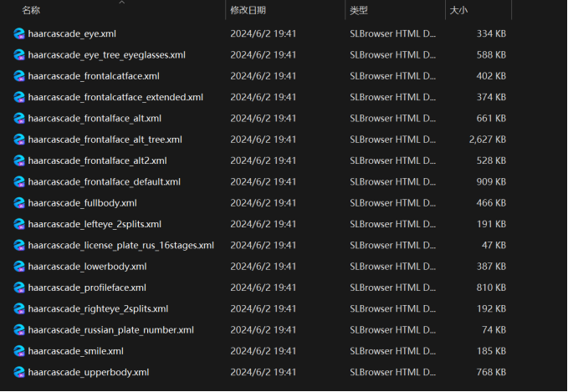Click the type cell of haarcascade_smile.xml
This screenshot has width=568, height=392.
pos(392,351)
